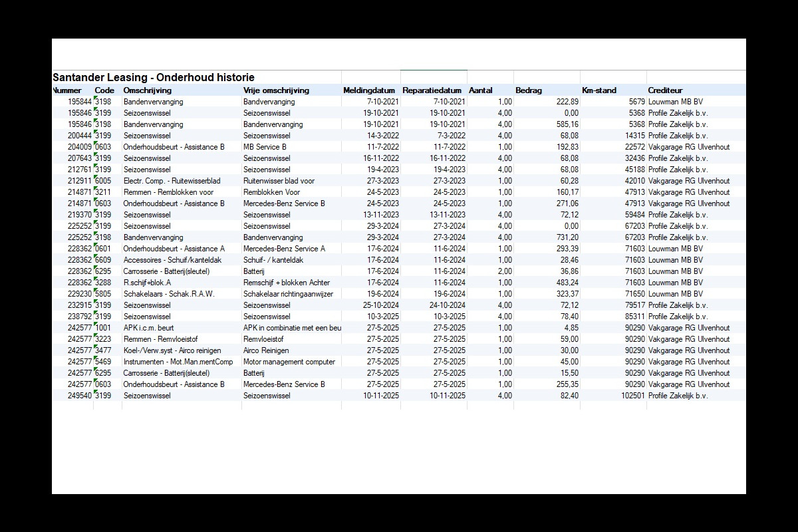Select km-stand value 102501
This screenshot has height=532, width=798.
click(x=632, y=396)
